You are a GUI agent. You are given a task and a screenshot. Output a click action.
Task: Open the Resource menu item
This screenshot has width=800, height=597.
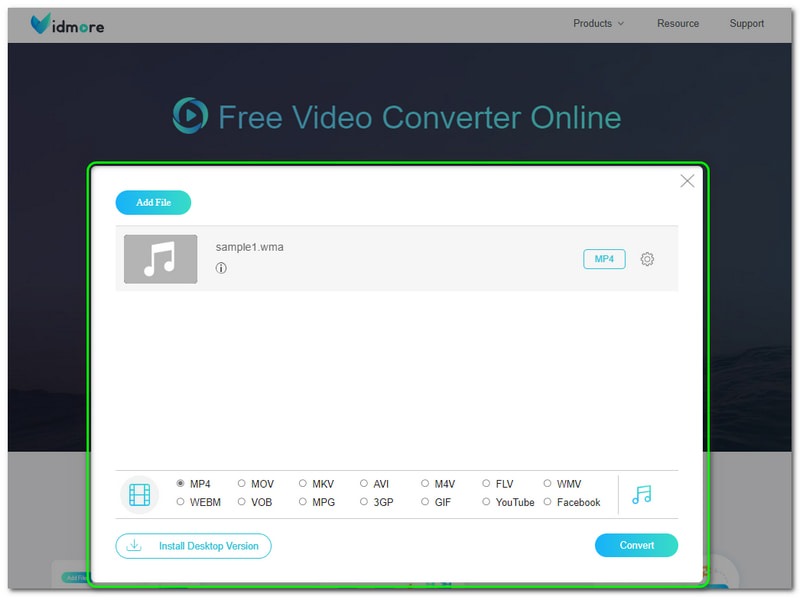click(678, 23)
